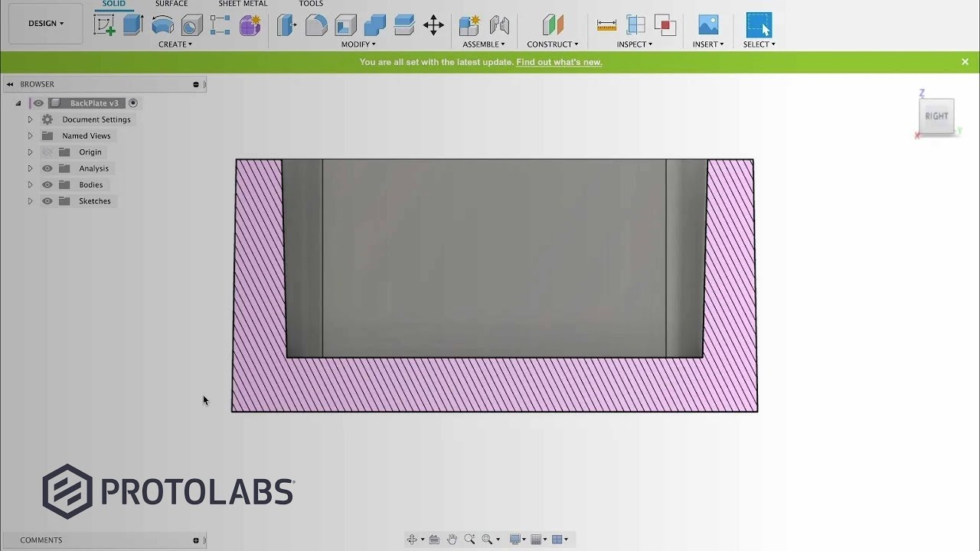Click the Extrude tool icon
Image resolution: width=980 pixels, height=551 pixels.
(133, 24)
